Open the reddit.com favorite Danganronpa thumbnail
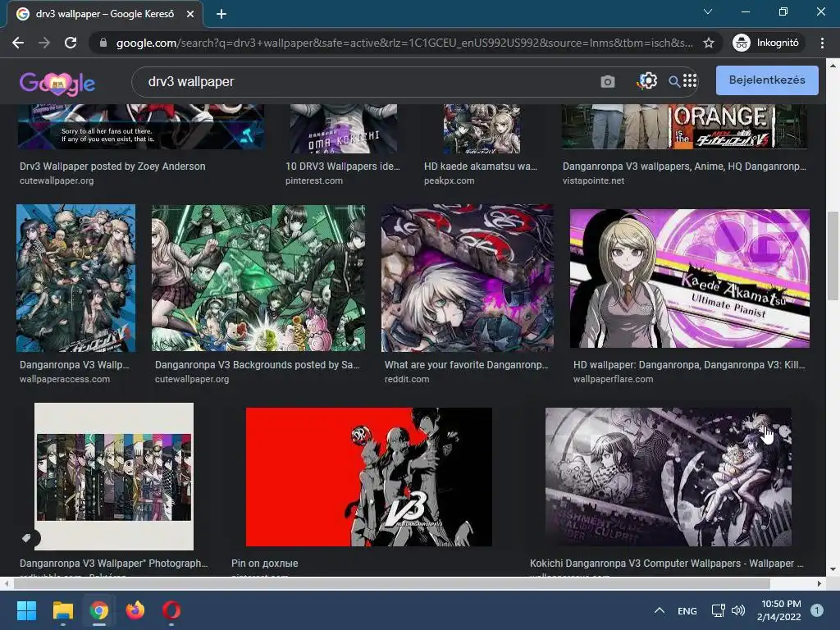840x630 pixels. coord(467,278)
